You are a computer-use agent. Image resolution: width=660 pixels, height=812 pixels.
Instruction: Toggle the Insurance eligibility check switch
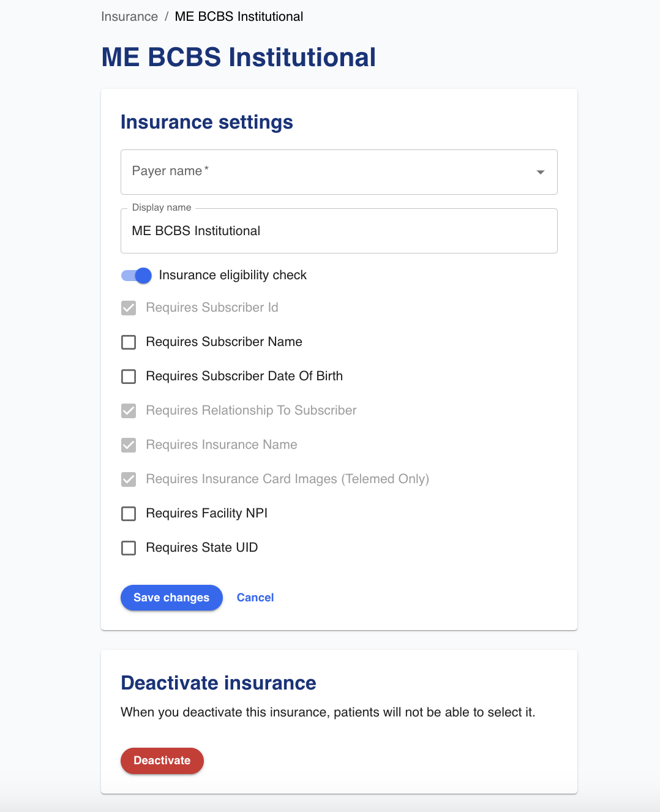click(x=137, y=276)
